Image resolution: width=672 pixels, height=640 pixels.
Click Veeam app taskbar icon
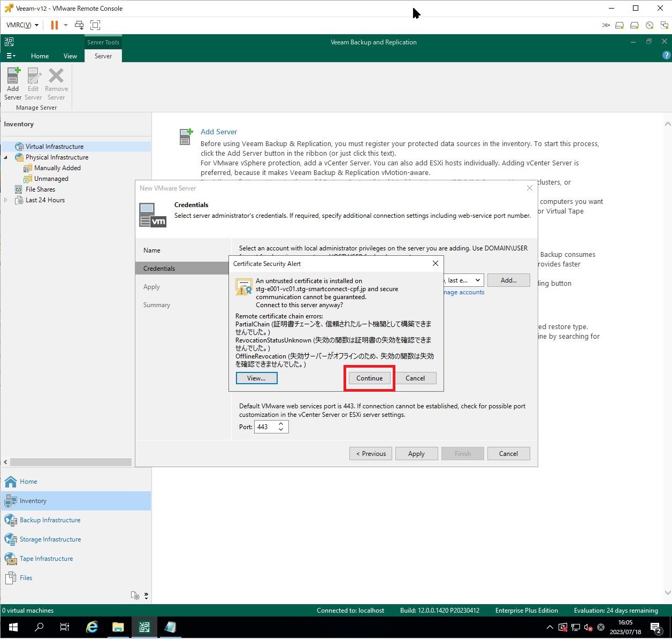click(144, 627)
